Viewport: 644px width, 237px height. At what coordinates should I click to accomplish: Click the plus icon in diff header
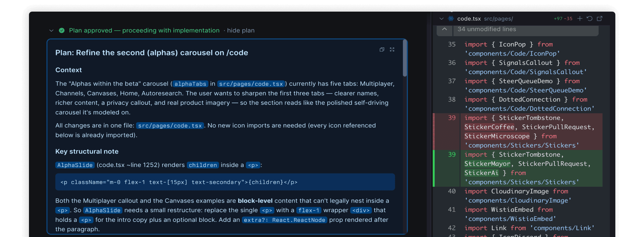(580, 19)
